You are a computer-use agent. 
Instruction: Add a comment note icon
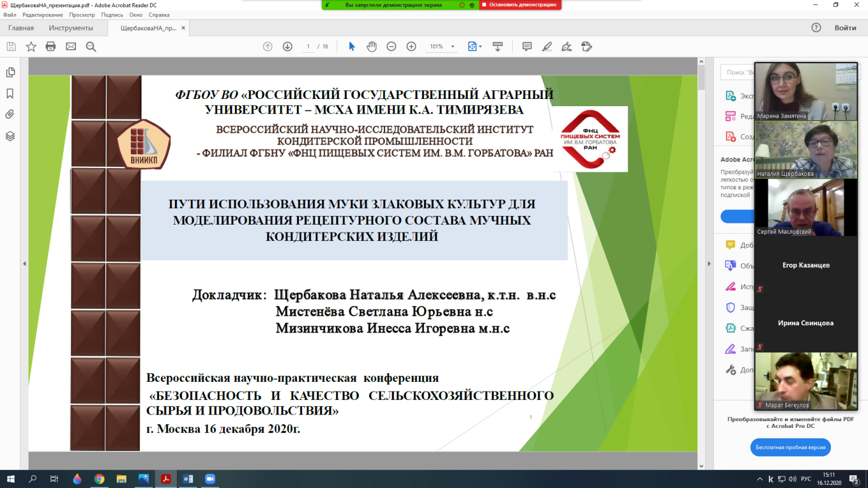527,47
